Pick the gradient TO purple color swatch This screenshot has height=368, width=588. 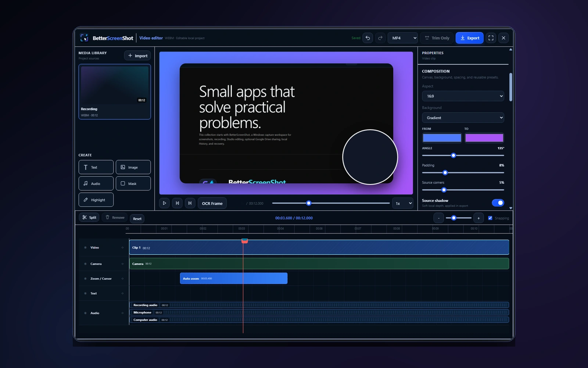click(484, 138)
